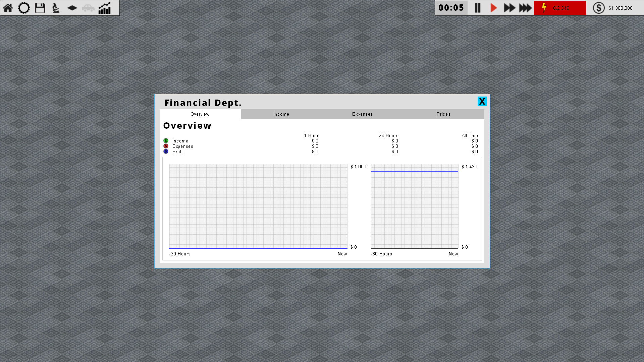The height and width of the screenshot is (362, 644).
Task: Switch to the Income tab
Action: point(281,114)
